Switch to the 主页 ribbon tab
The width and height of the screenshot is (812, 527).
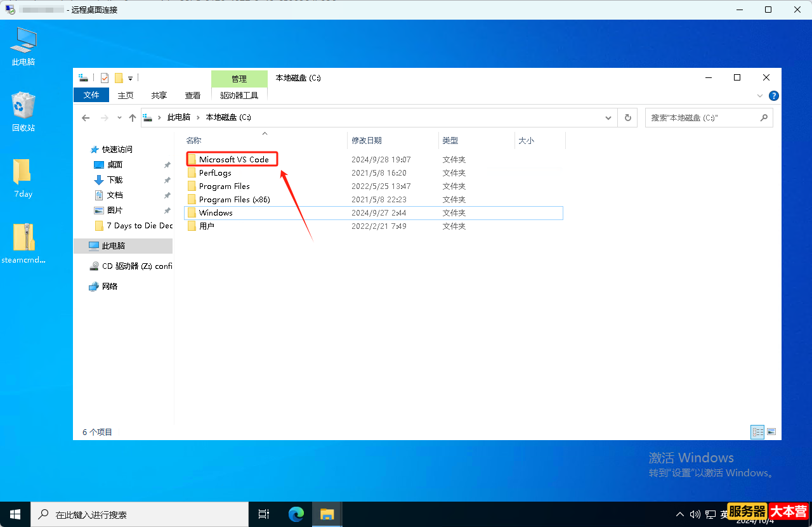pos(126,95)
